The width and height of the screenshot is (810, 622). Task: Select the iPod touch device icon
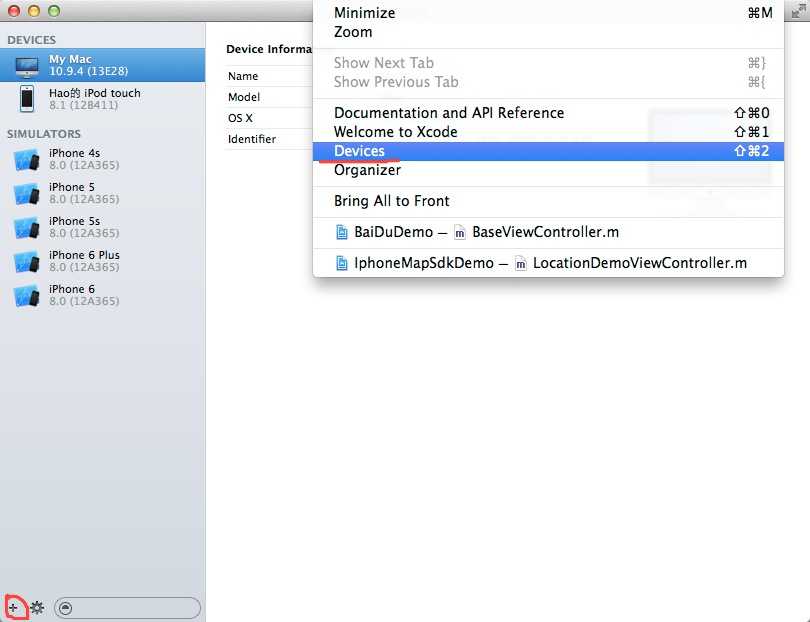[x=27, y=99]
